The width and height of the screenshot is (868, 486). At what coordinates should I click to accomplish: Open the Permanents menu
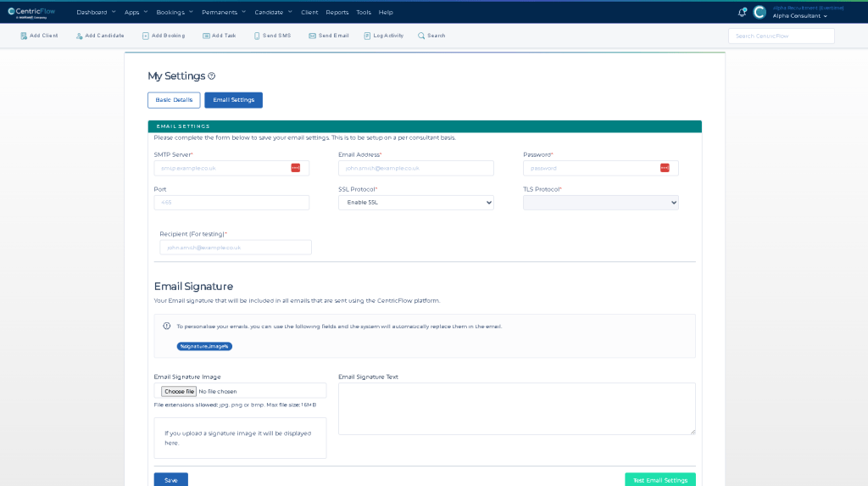[x=224, y=12]
